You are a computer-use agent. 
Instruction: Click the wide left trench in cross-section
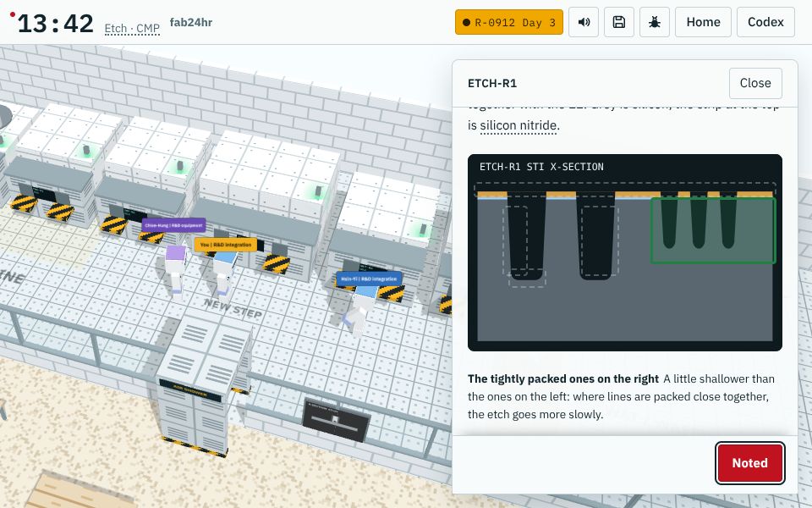click(x=526, y=236)
